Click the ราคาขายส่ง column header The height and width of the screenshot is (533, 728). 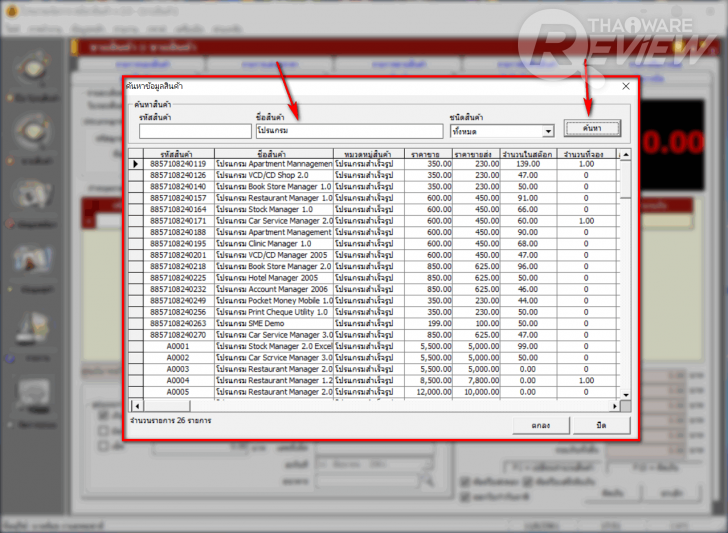click(476, 154)
